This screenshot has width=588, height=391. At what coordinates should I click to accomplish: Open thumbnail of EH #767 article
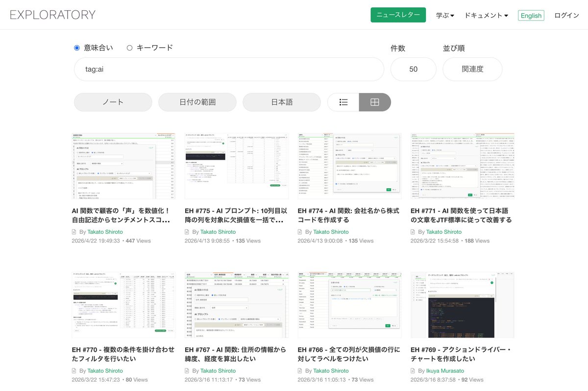click(x=237, y=304)
